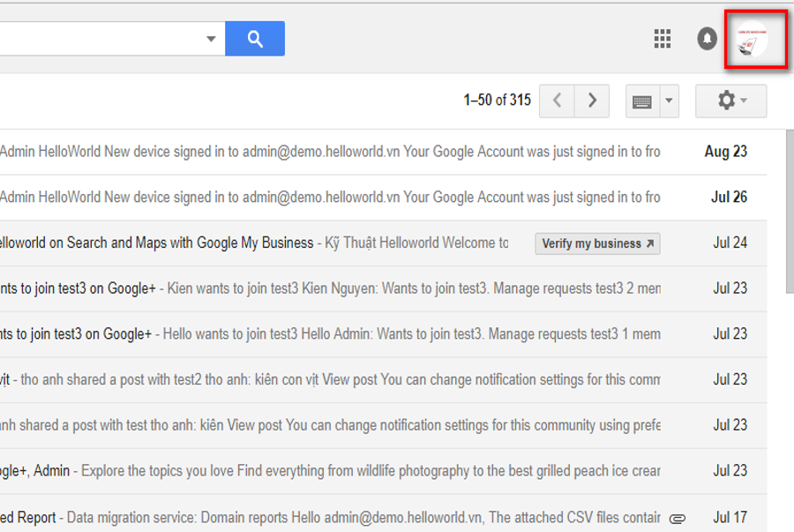Open the settings gear menu
The image size is (794, 532).
[x=730, y=101]
